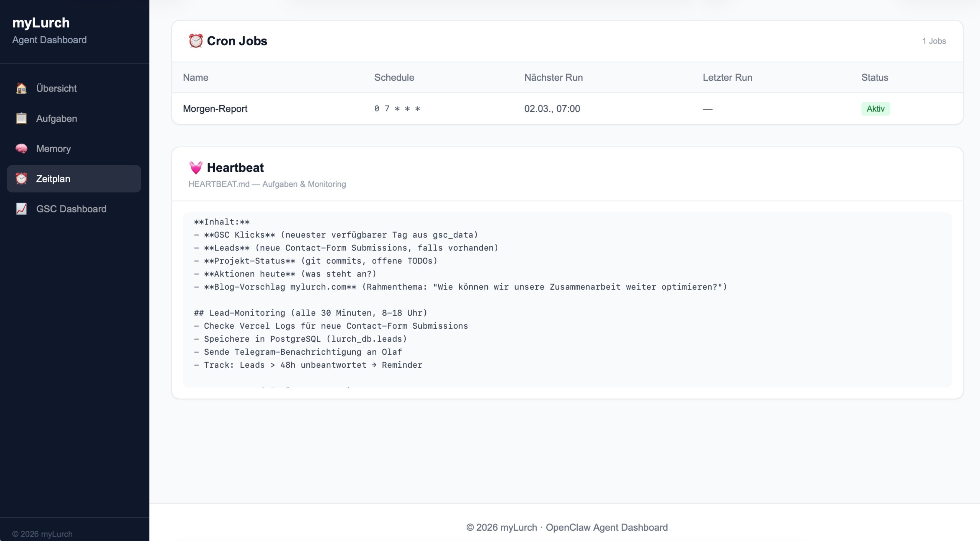Click the myLurch title in the sidebar
980x541 pixels.
click(x=41, y=22)
